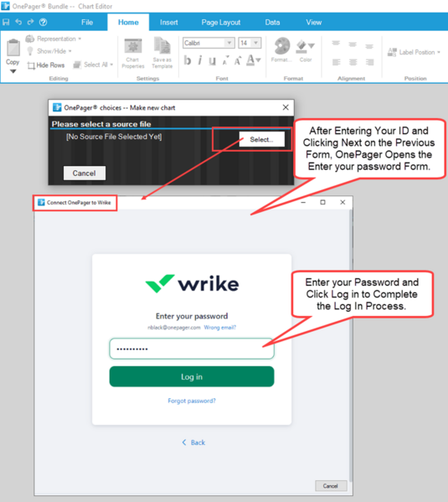Expand the font size 14 dropdown
448x502 pixels.
tap(255, 43)
